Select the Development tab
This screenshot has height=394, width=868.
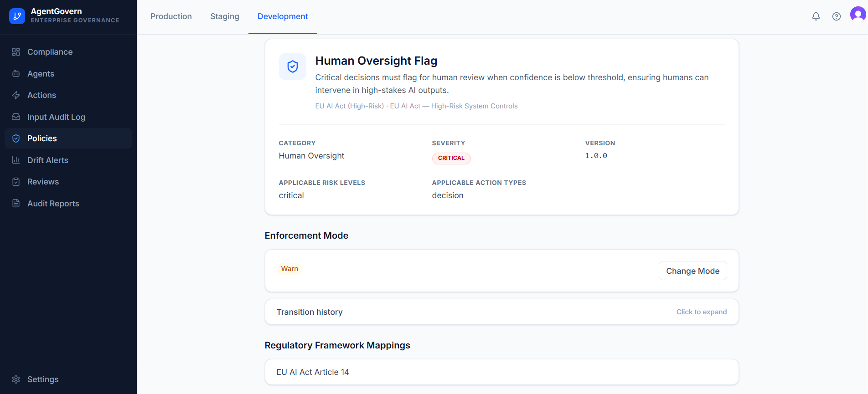pyautogui.click(x=283, y=16)
